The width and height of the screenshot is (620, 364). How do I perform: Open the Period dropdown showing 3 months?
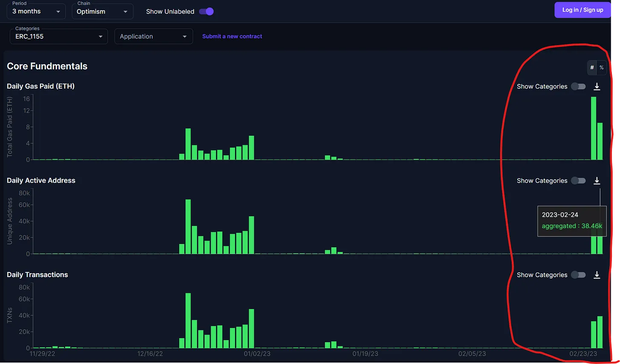click(36, 11)
